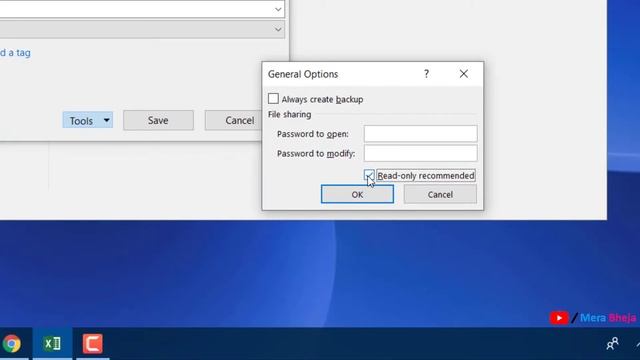Click the Password to modify field
Screen dimensions: 640x360
[x=420, y=153]
